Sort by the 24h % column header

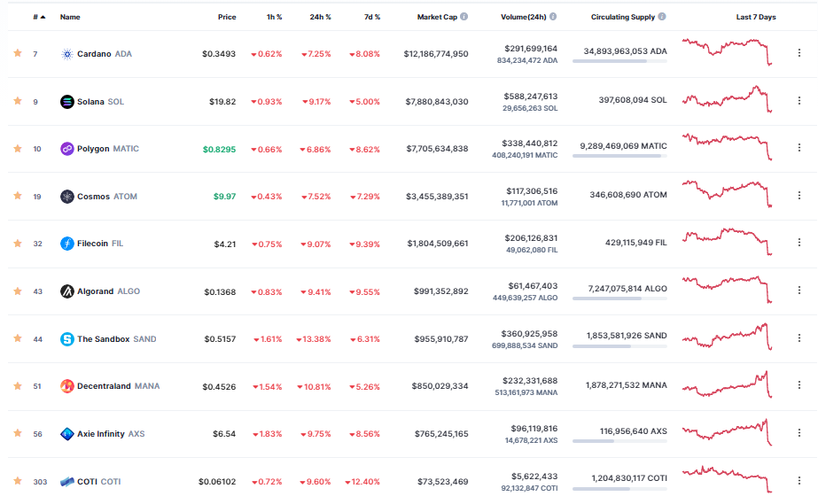[x=320, y=17]
